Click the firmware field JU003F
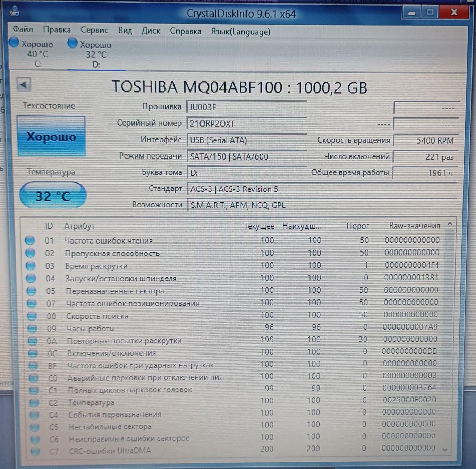Viewport: 476px width, 469px height. [x=247, y=107]
